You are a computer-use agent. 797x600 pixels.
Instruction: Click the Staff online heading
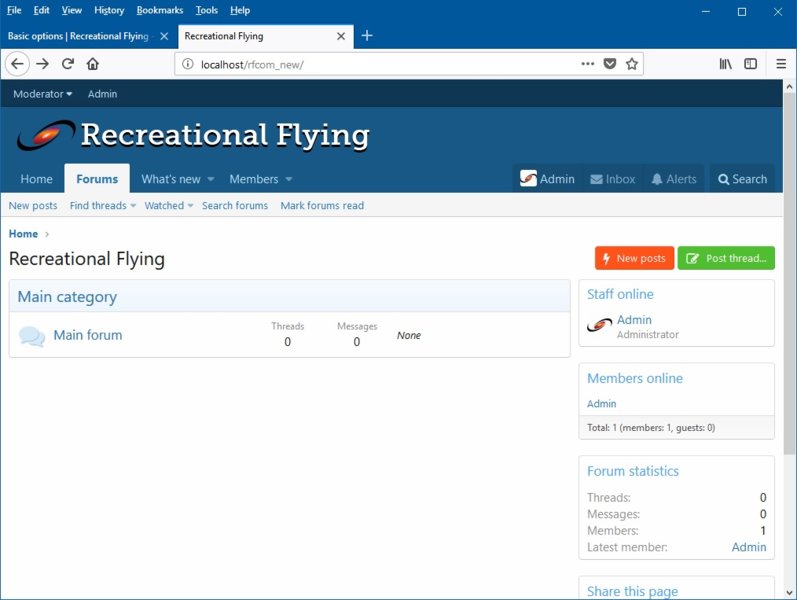coord(620,294)
